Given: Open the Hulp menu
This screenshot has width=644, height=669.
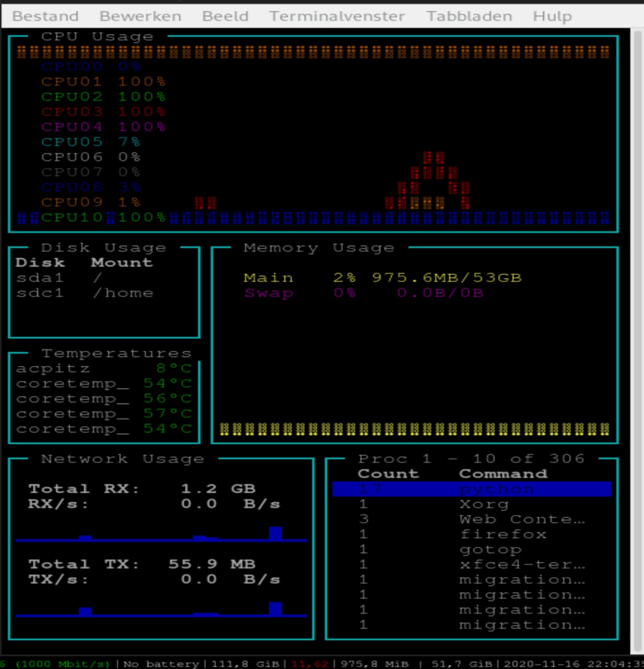Looking at the screenshot, I should pyautogui.click(x=552, y=16).
